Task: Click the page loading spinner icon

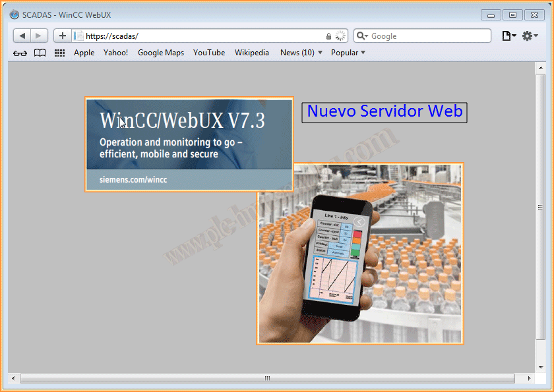Action: [340, 36]
